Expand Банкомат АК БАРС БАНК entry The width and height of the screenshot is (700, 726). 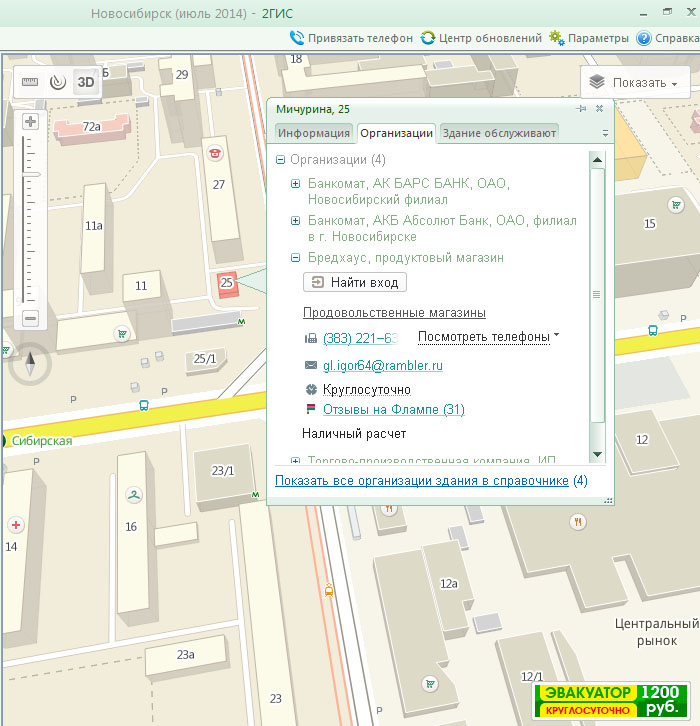coord(295,184)
